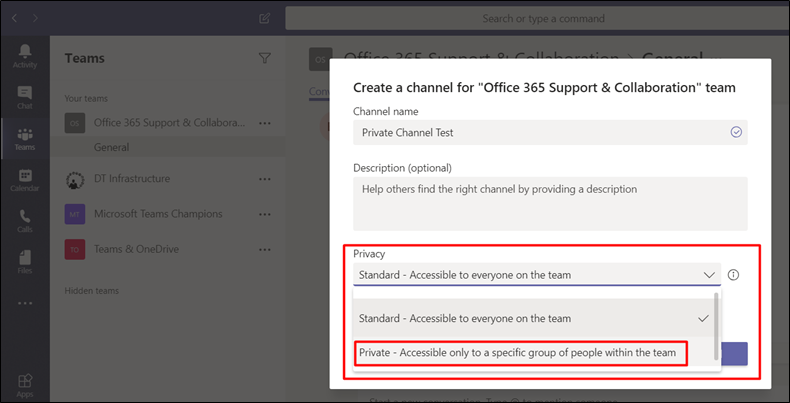
Task: Open Files in the sidebar
Action: pos(25,262)
